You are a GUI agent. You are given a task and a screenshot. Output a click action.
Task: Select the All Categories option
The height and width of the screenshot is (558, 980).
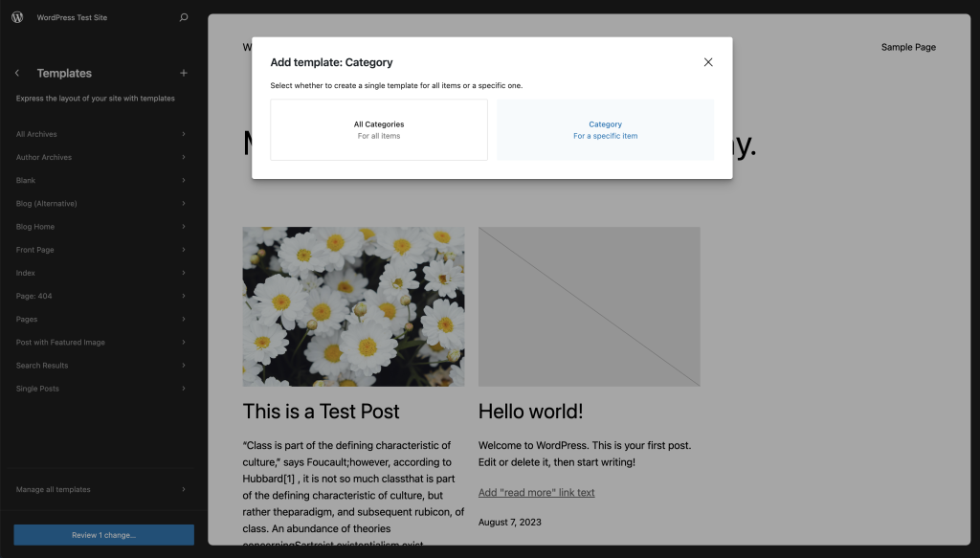click(379, 130)
